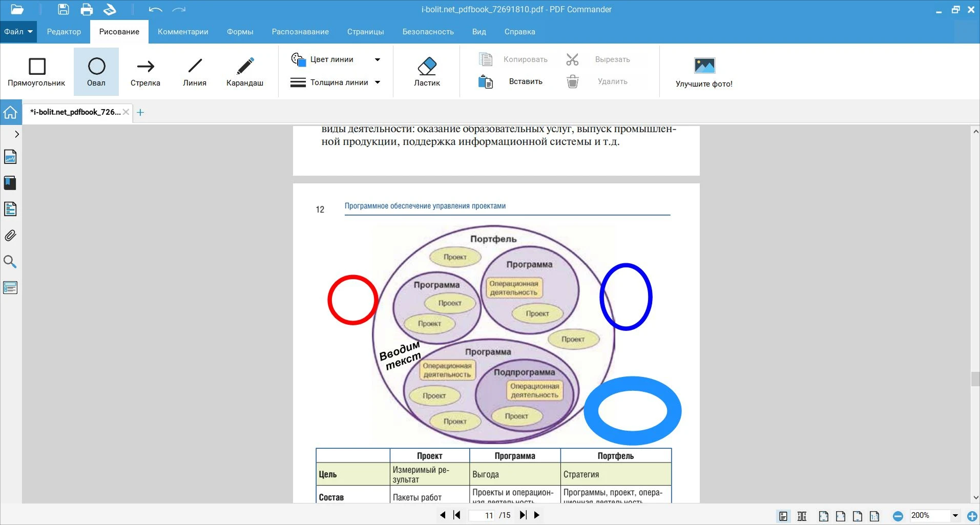Image resolution: width=980 pixels, height=525 pixels.
Task: Toggle the Oval (Овал) tool
Action: [96, 72]
